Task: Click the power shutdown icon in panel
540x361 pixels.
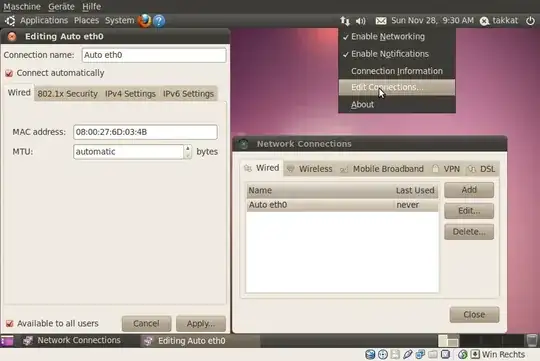Action: (530, 21)
